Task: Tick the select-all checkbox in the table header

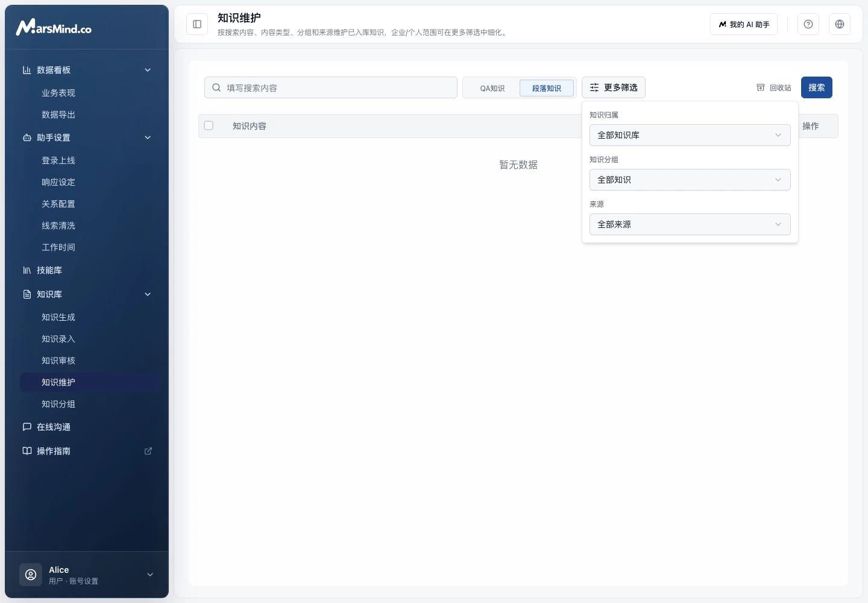Action: [209, 125]
